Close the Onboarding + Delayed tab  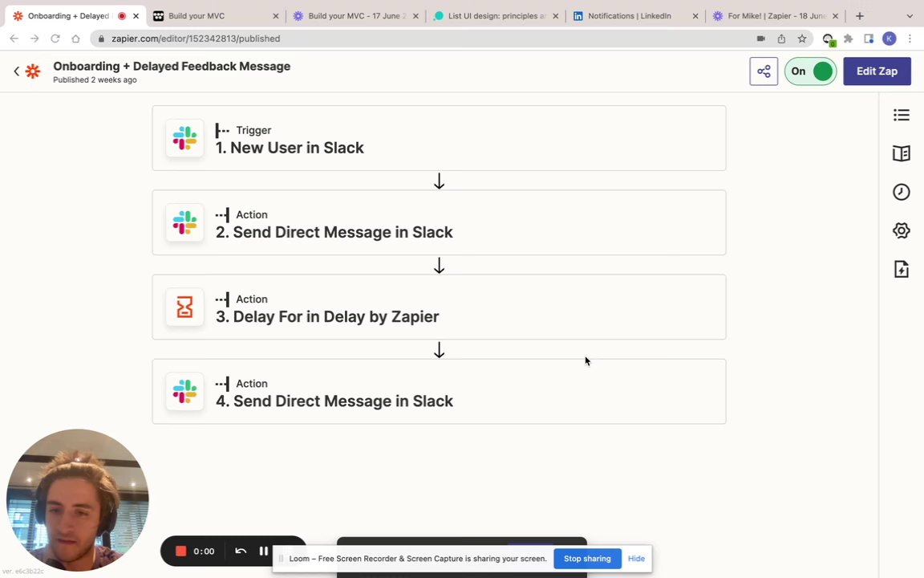136,16
